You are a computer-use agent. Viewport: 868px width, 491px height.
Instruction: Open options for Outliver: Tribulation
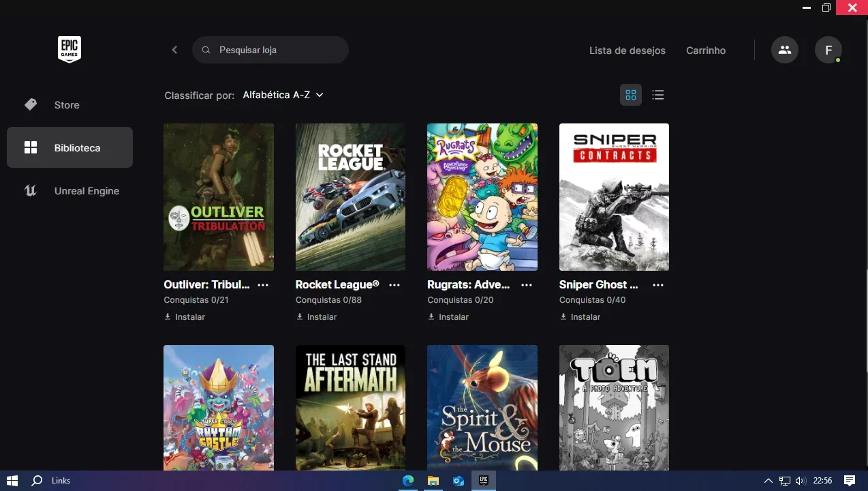click(263, 284)
